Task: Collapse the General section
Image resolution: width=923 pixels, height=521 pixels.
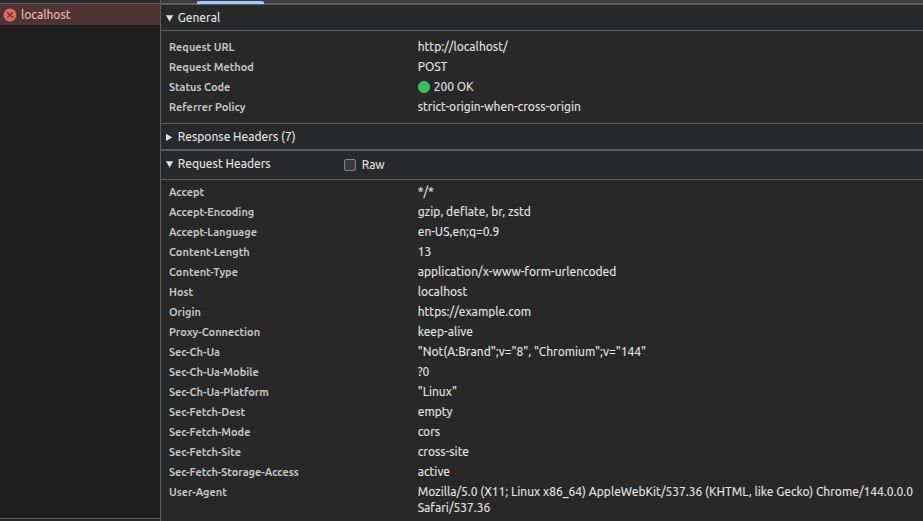Action: (x=170, y=18)
